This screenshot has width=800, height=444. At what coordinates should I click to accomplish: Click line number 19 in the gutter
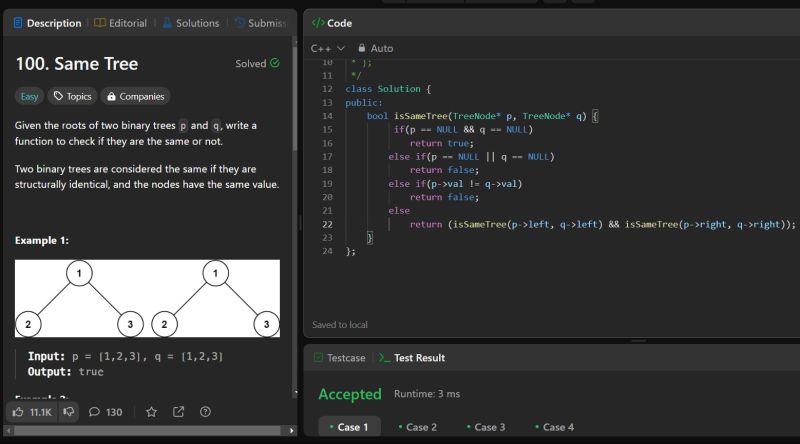pyautogui.click(x=327, y=184)
